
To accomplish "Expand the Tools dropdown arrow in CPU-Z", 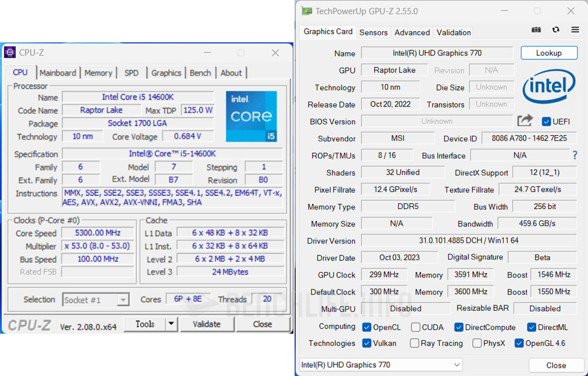I will pyautogui.click(x=171, y=324).
